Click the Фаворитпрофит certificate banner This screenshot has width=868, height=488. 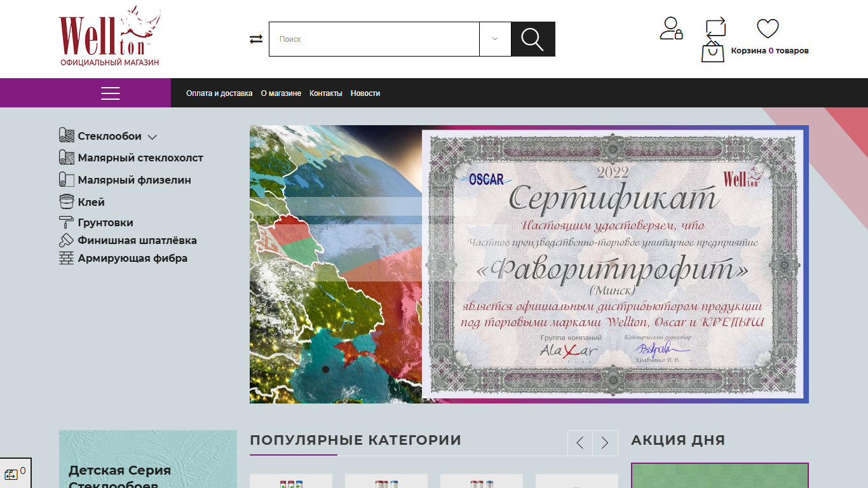(x=529, y=264)
